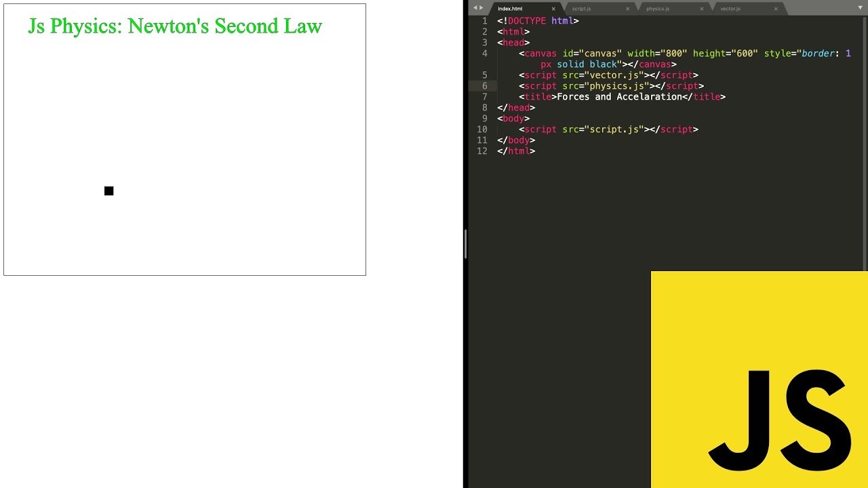Image resolution: width=868 pixels, height=488 pixels.
Task: Close the vector.js tab
Action: point(776,9)
